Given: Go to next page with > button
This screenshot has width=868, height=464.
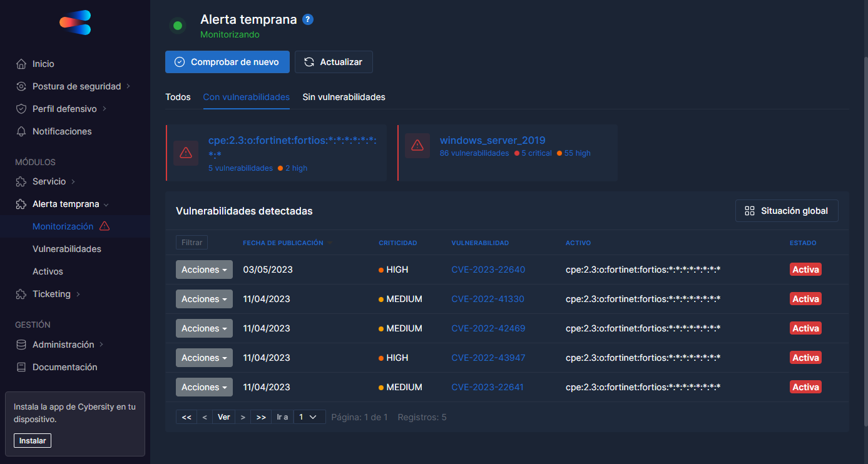Looking at the screenshot, I should pyautogui.click(x=243, y=416).
